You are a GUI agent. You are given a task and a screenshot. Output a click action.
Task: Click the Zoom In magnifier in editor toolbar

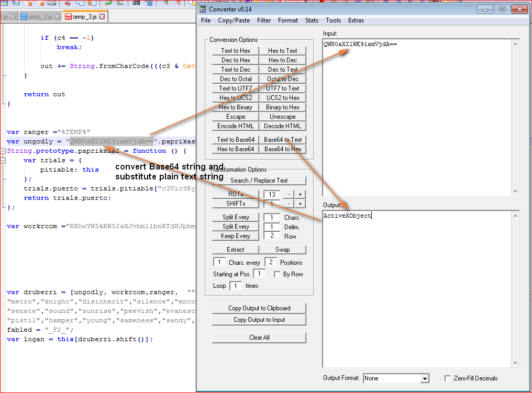point(165,3)
